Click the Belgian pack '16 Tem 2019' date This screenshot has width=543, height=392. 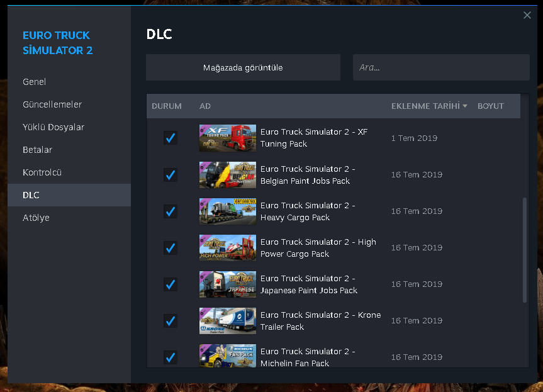tap(417, 174)
